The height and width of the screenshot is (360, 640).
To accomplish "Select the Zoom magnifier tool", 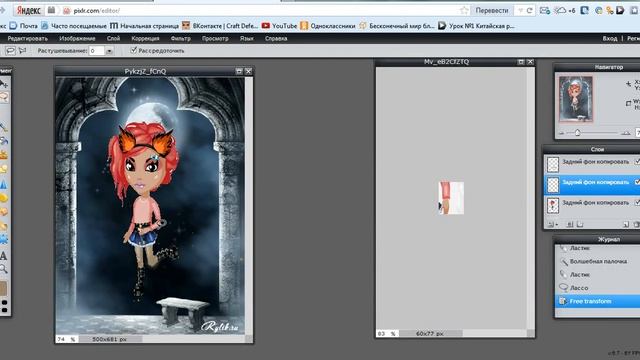I will point(4,269).
